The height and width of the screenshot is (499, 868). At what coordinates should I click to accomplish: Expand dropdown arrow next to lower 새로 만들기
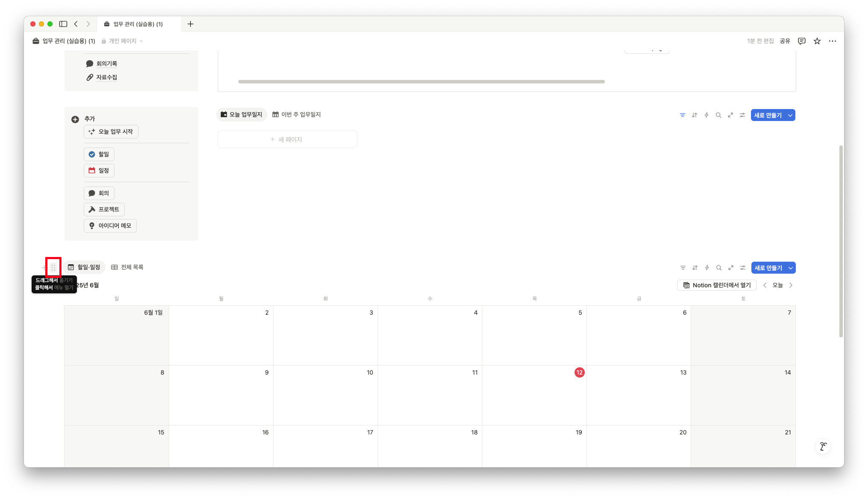[x=791, y=268]
